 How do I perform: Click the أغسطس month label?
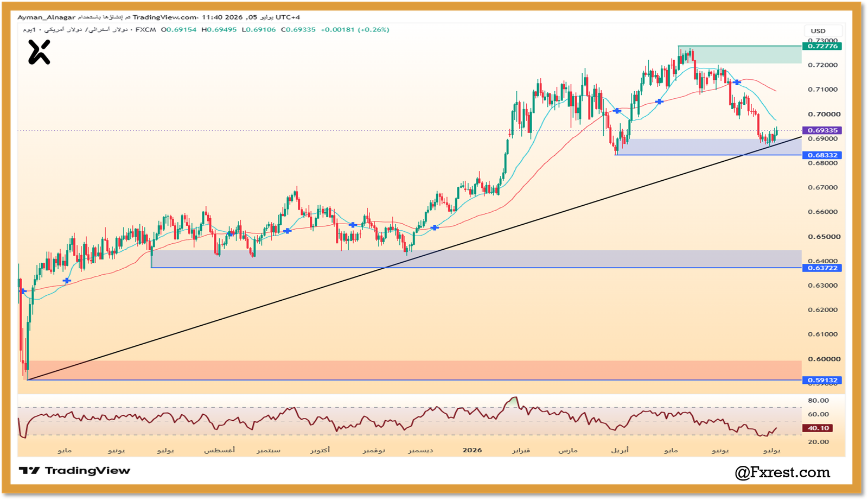click(x=220, y=451)
